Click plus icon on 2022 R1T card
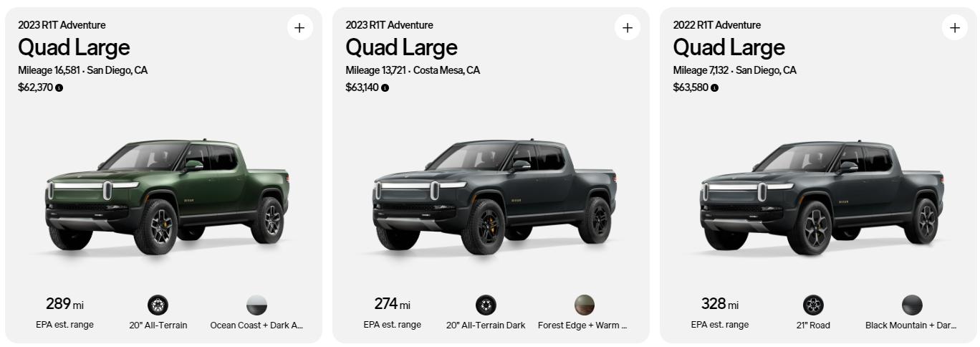 pos(954,28)
